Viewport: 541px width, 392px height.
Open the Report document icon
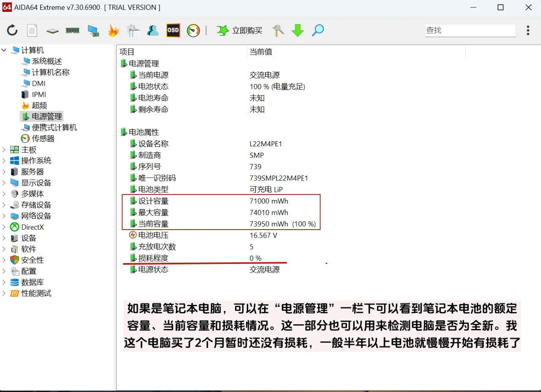(32, 30)
